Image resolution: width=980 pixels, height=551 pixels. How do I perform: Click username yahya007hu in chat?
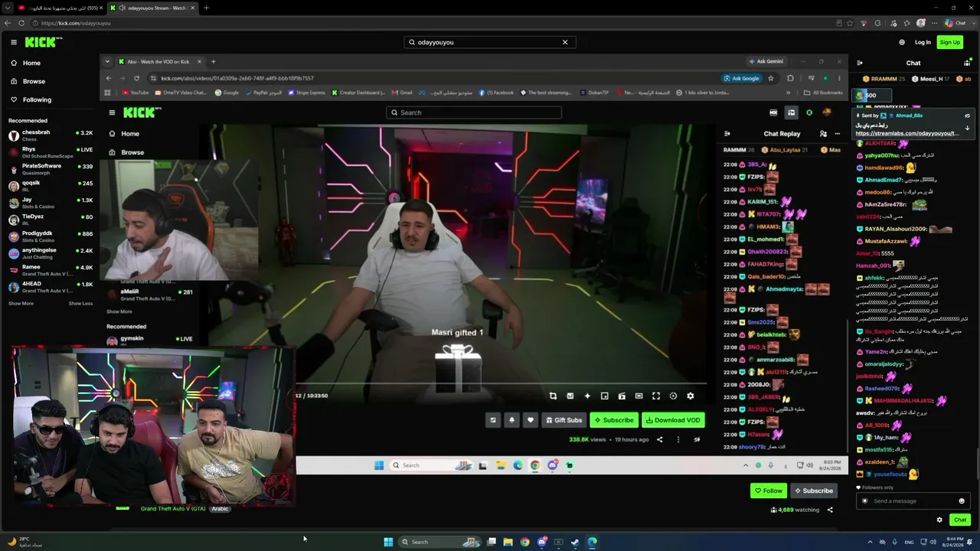click(883, 155)
